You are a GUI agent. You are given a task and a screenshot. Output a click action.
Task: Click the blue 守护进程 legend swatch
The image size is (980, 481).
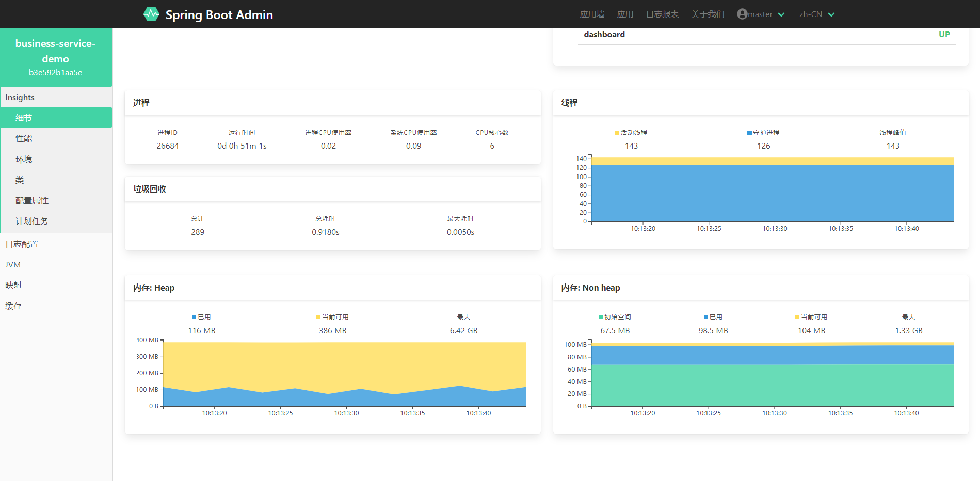(x=749, y=133)
